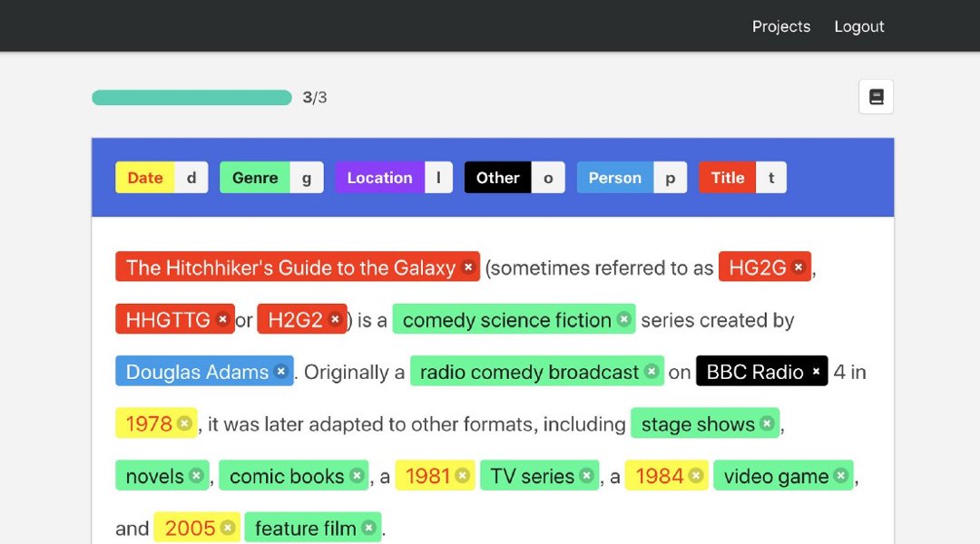The image size is (980, 544).
Task: Remove the novels genre tag
Action: (x=196, y=475)
